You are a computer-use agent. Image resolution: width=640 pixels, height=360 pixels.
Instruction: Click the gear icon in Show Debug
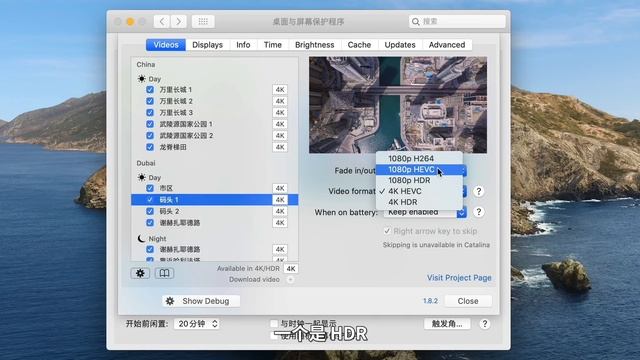[x=170, y=301]
